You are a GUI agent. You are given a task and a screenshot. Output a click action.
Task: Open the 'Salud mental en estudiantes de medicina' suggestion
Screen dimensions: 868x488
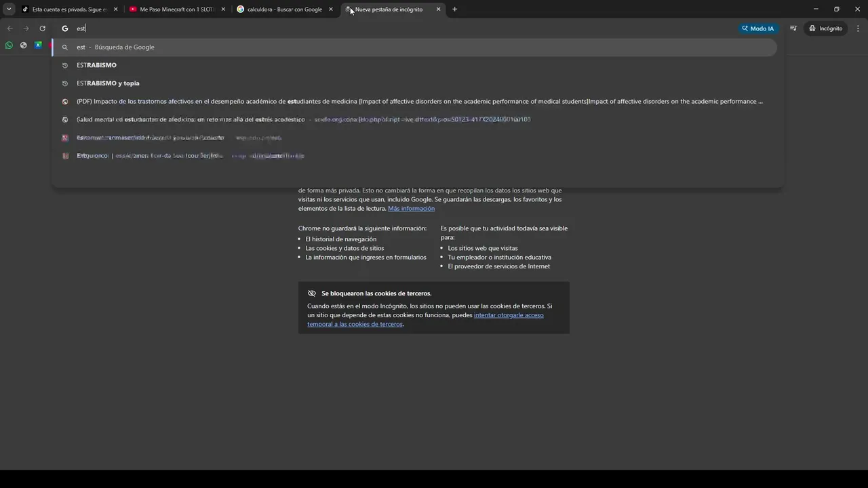pos(414,119)
